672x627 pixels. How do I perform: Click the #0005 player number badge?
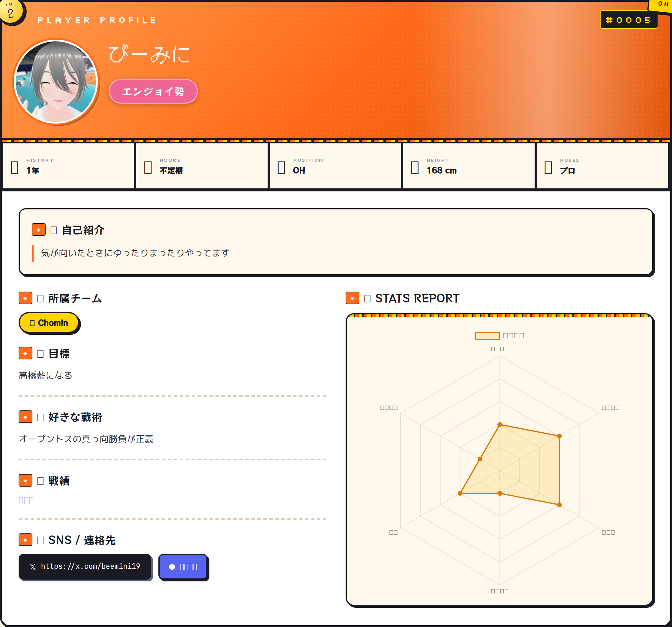click(628, 20)
